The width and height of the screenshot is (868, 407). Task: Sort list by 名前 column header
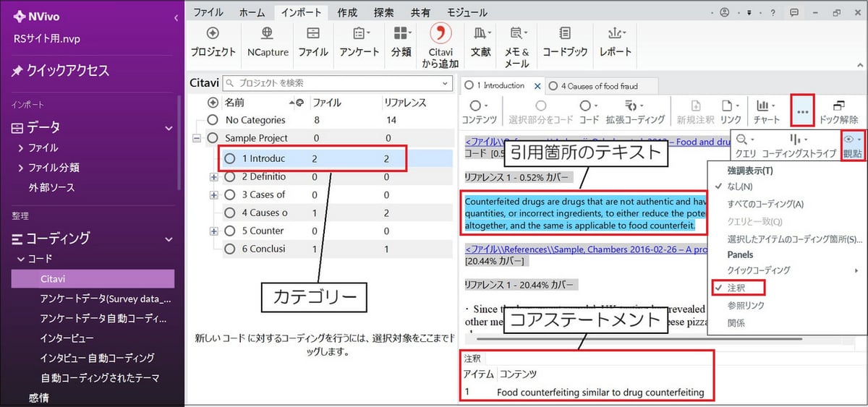click(x=235, y=103)
